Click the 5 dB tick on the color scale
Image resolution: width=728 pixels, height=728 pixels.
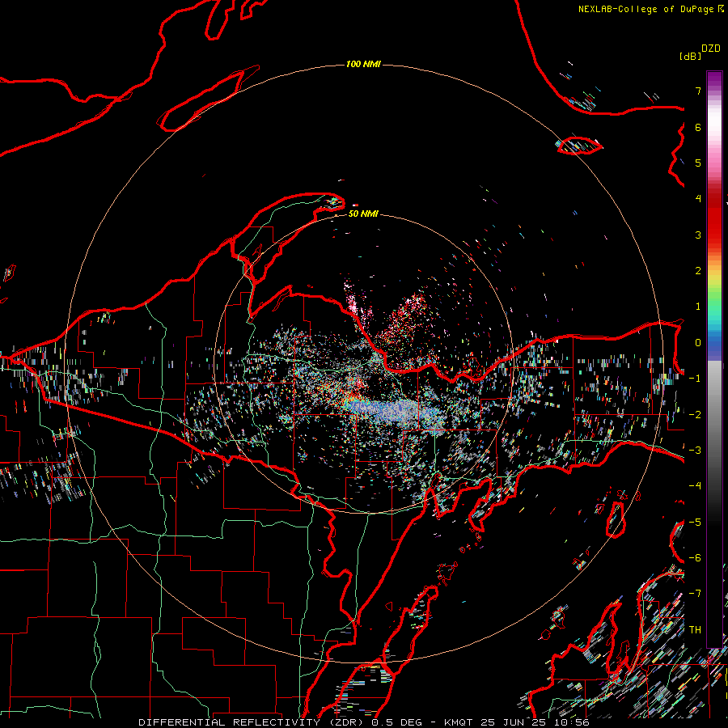click(x=698, y=163)
